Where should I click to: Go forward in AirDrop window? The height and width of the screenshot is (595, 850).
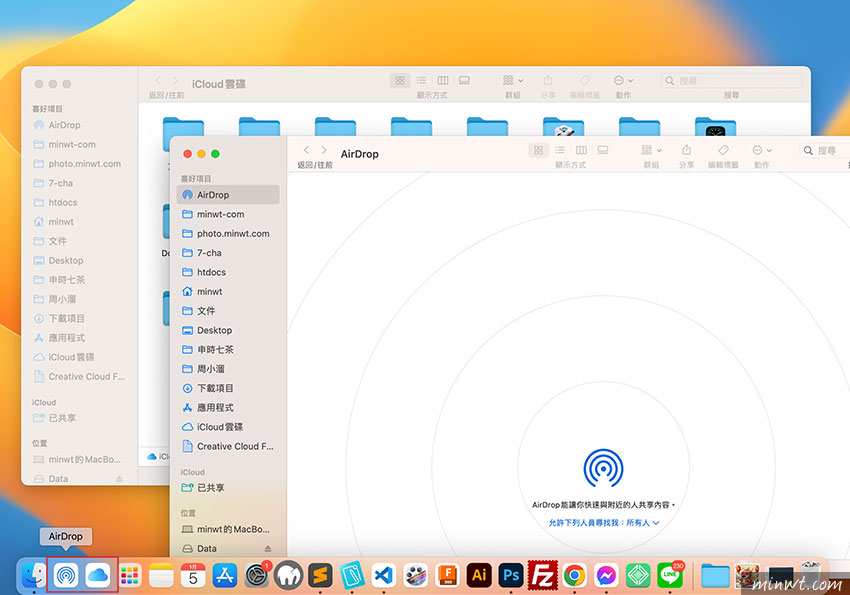(x=324, y=150)
